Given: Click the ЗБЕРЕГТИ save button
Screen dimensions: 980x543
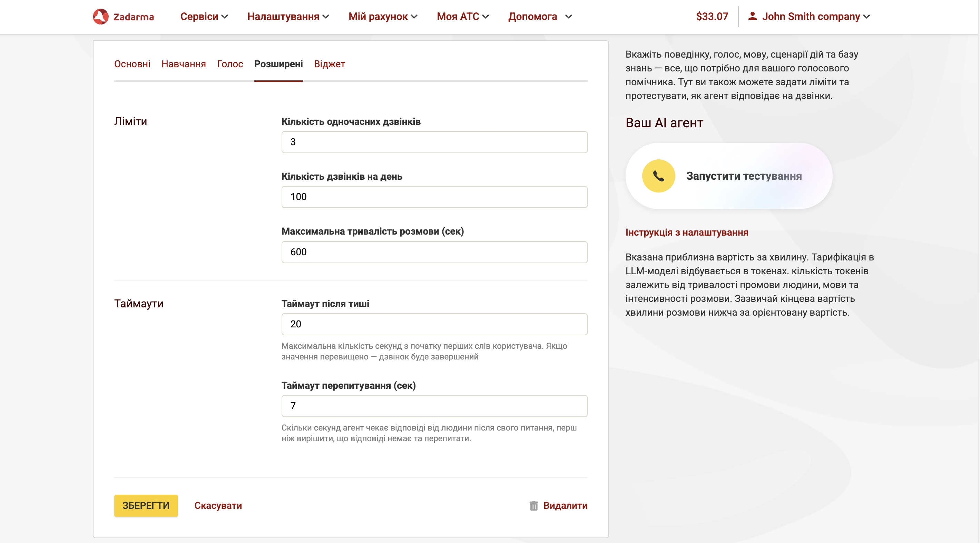Looking at the screenshot, I should pyautogui.click(x=146, y=506).
